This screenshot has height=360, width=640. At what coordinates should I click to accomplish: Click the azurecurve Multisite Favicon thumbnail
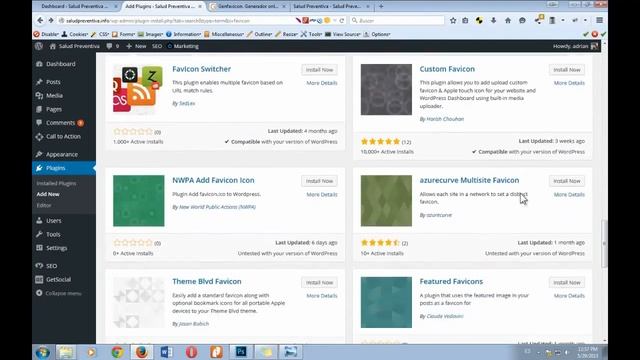click(386, 201)
